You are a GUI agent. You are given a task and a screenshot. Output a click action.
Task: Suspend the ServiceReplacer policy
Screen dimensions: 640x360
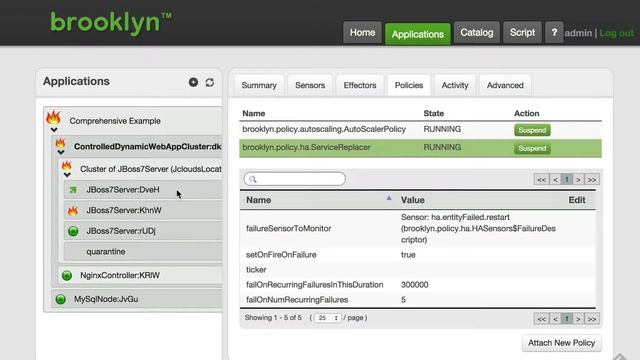click(x=532, y=148)
